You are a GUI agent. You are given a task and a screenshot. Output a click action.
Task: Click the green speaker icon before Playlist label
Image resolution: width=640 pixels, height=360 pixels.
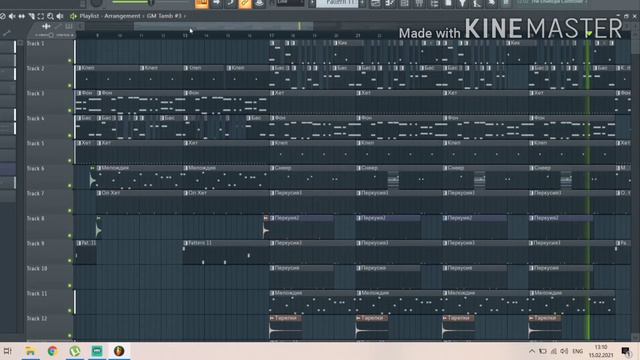(x=73, y=16)
